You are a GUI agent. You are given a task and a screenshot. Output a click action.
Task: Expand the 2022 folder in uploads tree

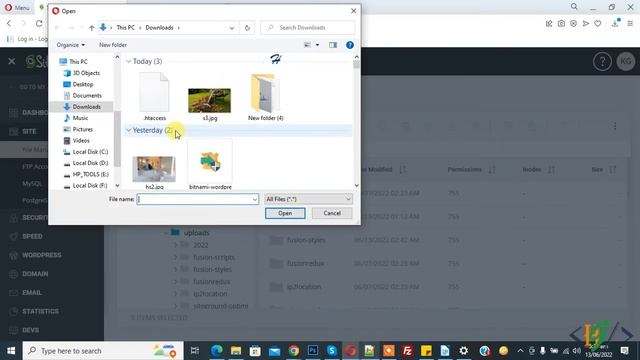(176, 245)
